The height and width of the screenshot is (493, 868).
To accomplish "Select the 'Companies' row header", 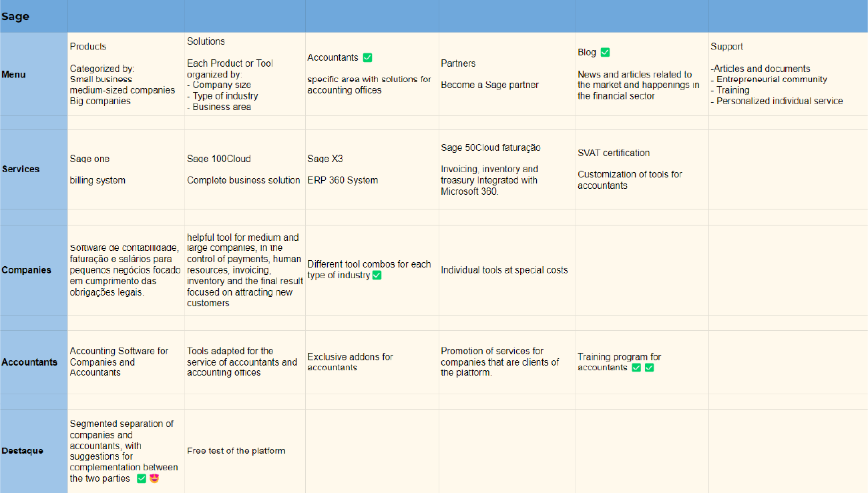I will click(x=33, y=270).
